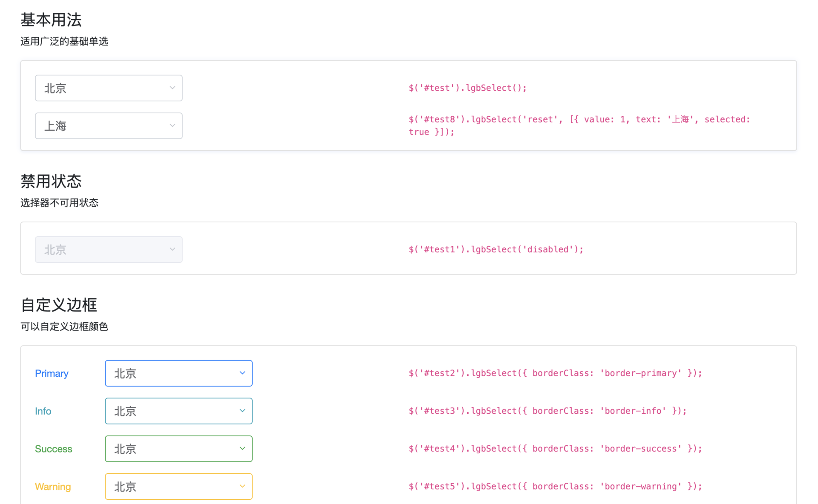Expand the Warning bordered 北京 dropdown

(x=178, y=486)
